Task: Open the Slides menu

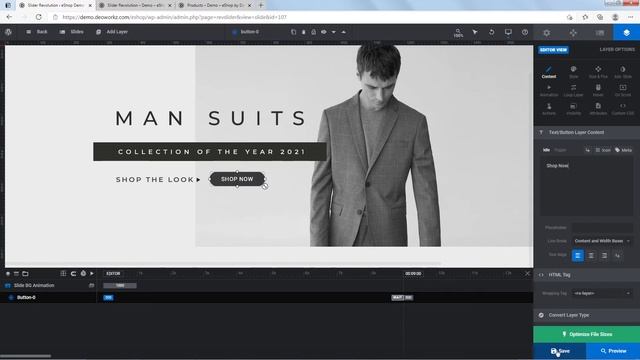Action: pyautogui.click(x=72, y=32)
